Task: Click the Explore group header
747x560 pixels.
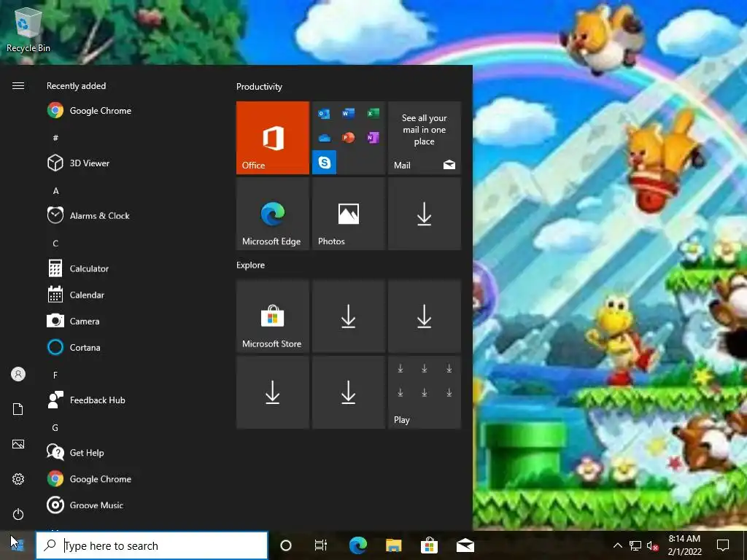Action: pos(251,265)
